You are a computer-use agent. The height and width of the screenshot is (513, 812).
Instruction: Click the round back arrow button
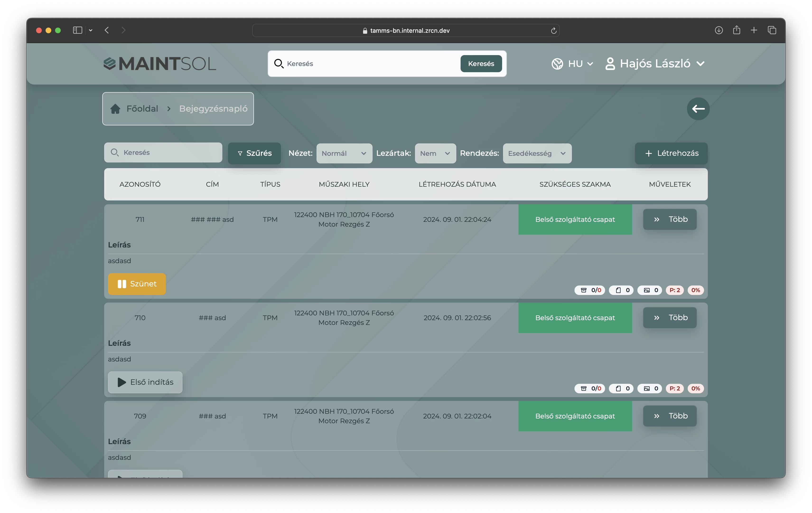(698, 109)
